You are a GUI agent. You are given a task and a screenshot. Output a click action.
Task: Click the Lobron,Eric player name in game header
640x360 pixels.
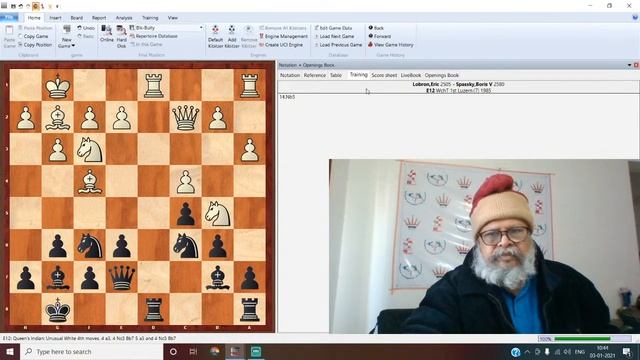tap(425, 84)
